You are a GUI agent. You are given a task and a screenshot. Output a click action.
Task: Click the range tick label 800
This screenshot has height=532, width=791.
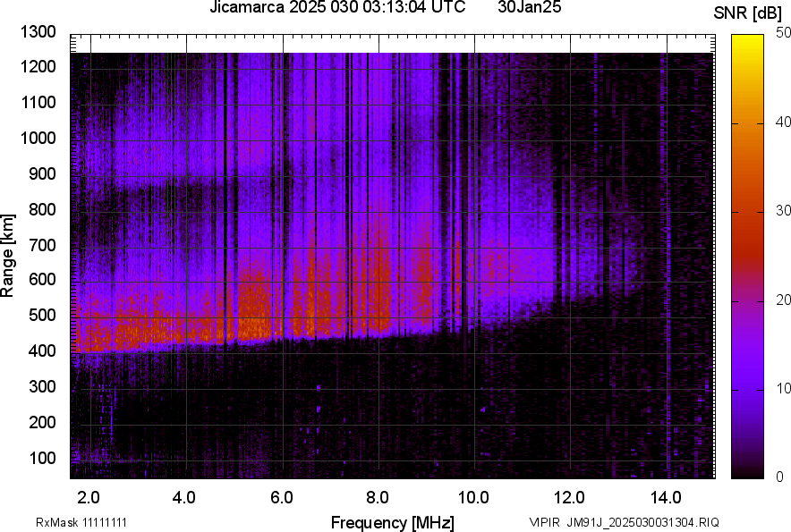coord(42,209)
